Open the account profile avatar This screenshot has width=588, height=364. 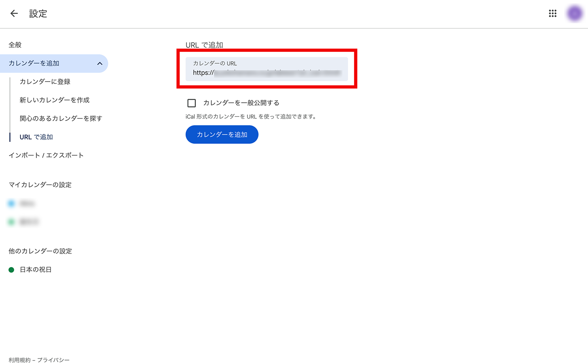tap(575, 13)
